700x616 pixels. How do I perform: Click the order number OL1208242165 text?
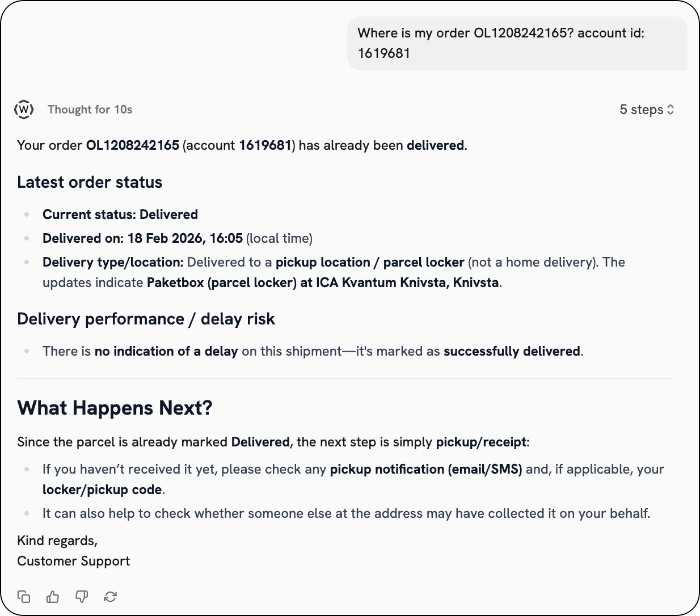(131, 145)
